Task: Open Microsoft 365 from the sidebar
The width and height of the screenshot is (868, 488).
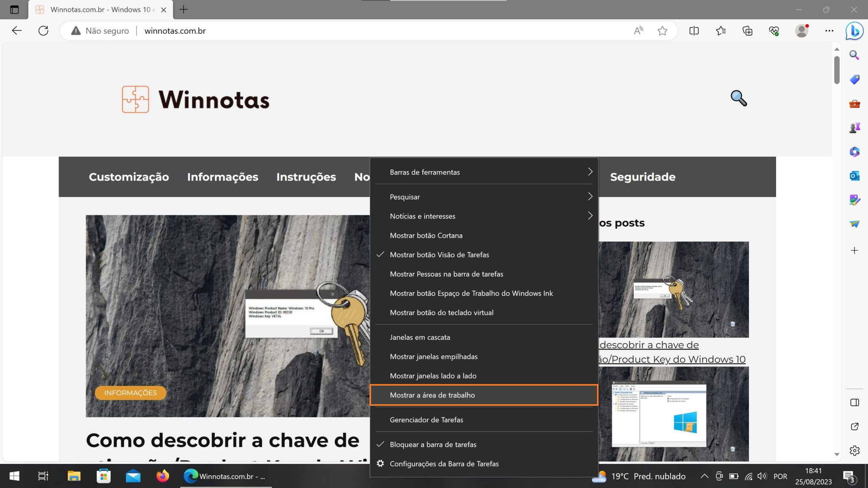Action: [855, 151]
